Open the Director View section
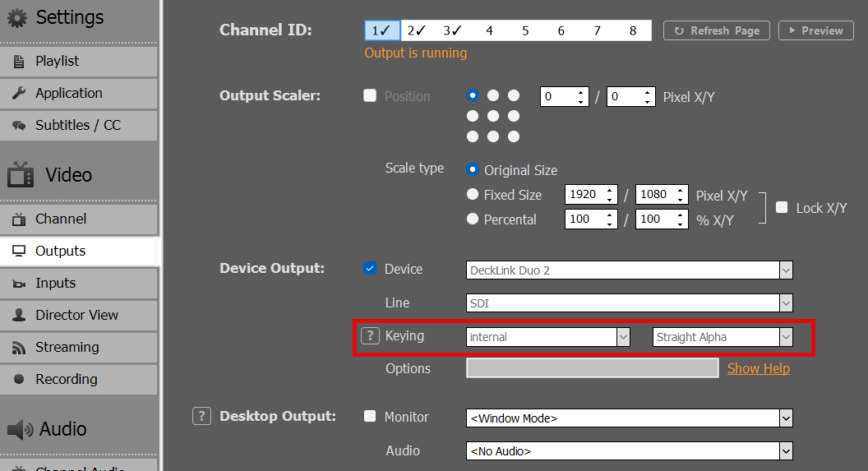 79,315
